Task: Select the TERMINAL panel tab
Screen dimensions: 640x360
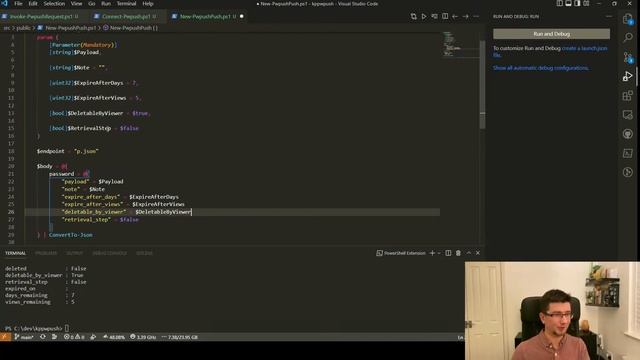Action: [16, 253]
